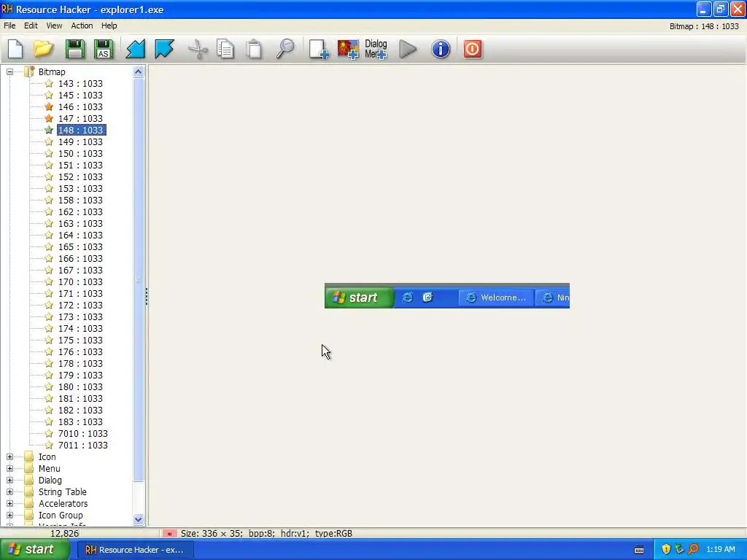
Task: Click the red power exit icon
Action: [x=473, y=49]
